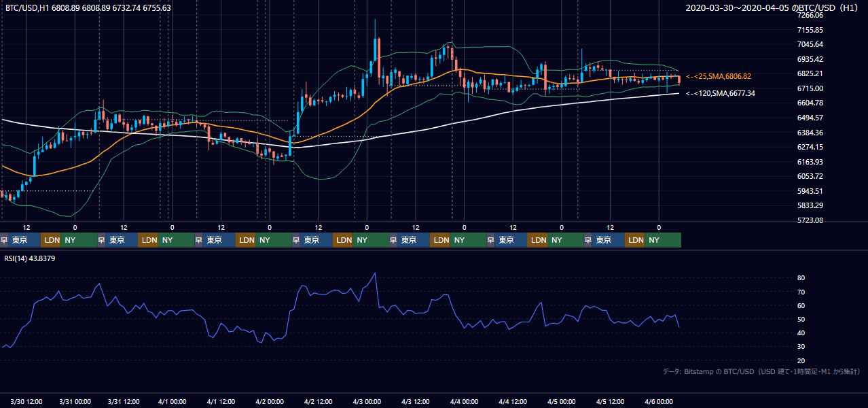Viewport: 868px width, 408px height.
Task: Click RSI axis level 40
Action: [x=801, y=333]
